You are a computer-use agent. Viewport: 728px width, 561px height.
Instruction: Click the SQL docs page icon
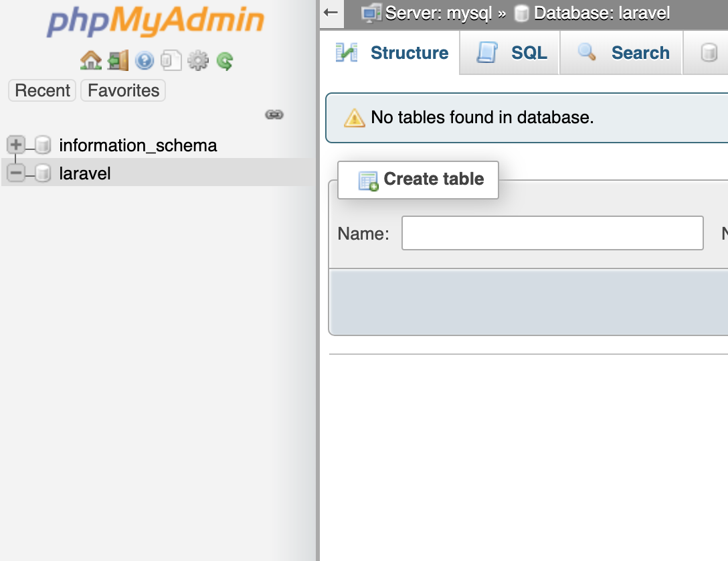click(171, 62)
